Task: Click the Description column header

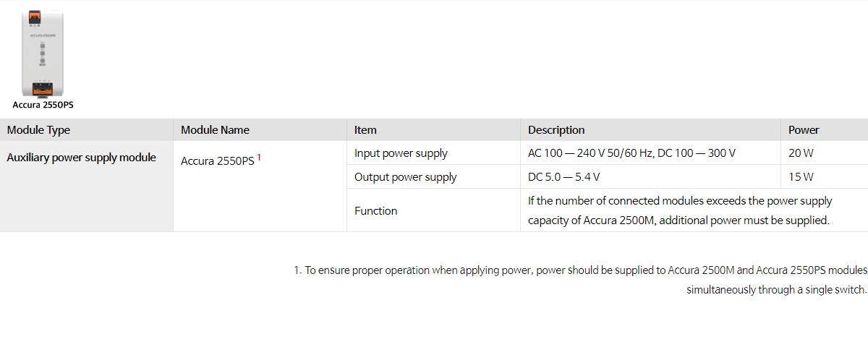Action: click(556, 130)
